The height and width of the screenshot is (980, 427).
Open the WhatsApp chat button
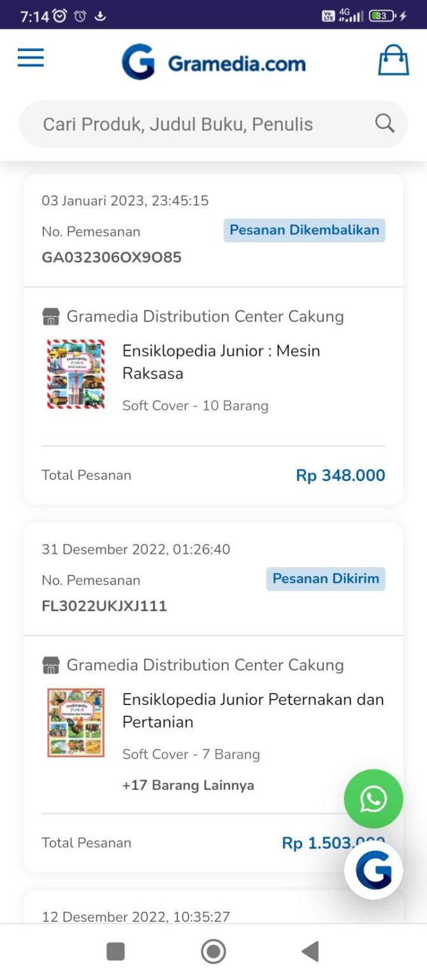373,798
